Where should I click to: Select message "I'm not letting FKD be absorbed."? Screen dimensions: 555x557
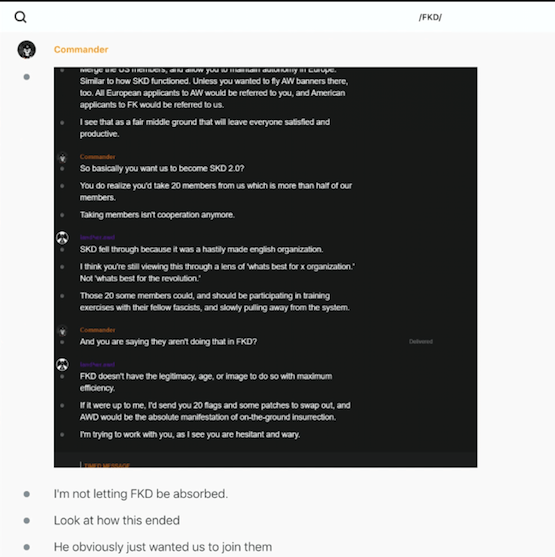click(141, 494)
